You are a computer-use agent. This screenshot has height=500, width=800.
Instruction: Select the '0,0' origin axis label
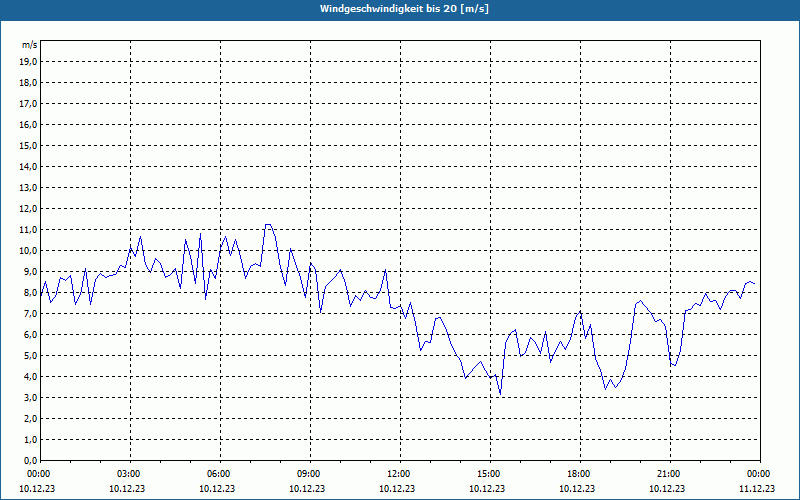[x=30, y=461]
